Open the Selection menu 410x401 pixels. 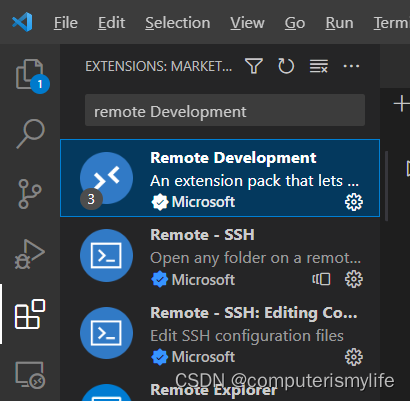(178, 23)
